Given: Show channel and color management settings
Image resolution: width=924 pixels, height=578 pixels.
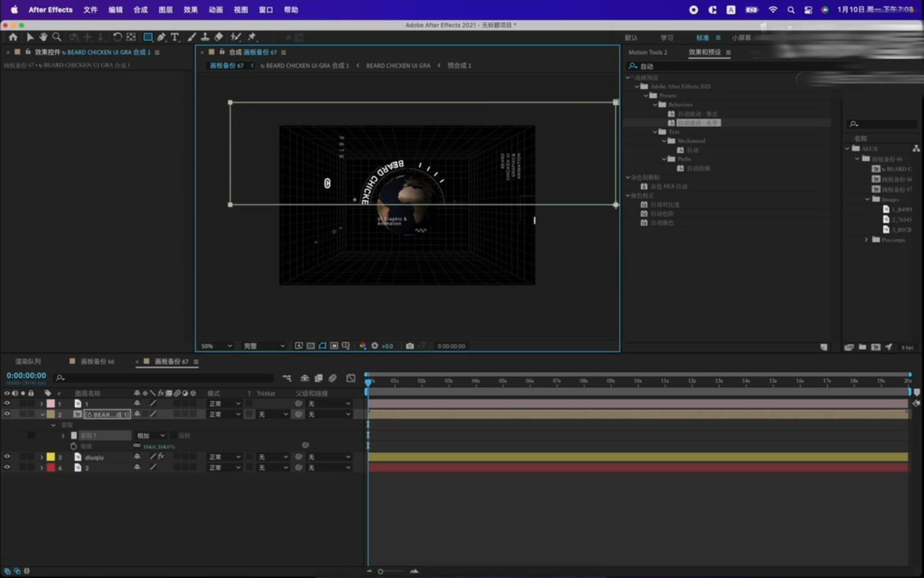Looking at the screenshot, I should click(362, 346).
